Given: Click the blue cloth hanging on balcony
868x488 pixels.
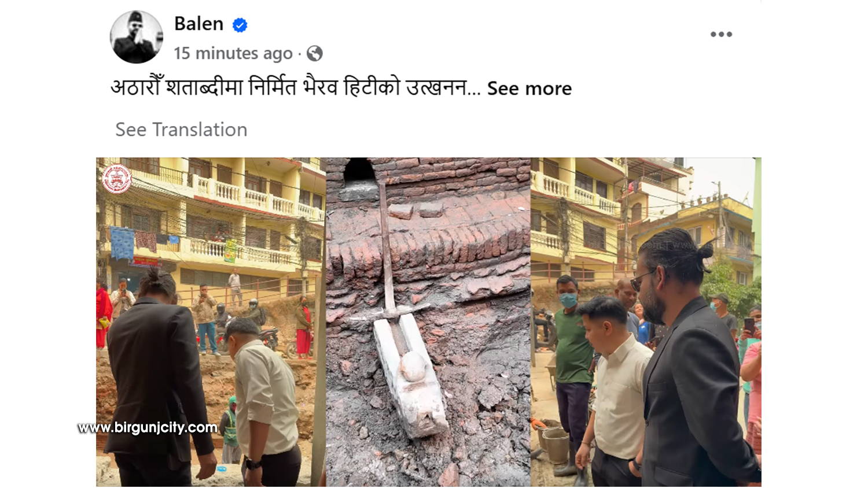Looking at the screenshot, I should (122, 243).
